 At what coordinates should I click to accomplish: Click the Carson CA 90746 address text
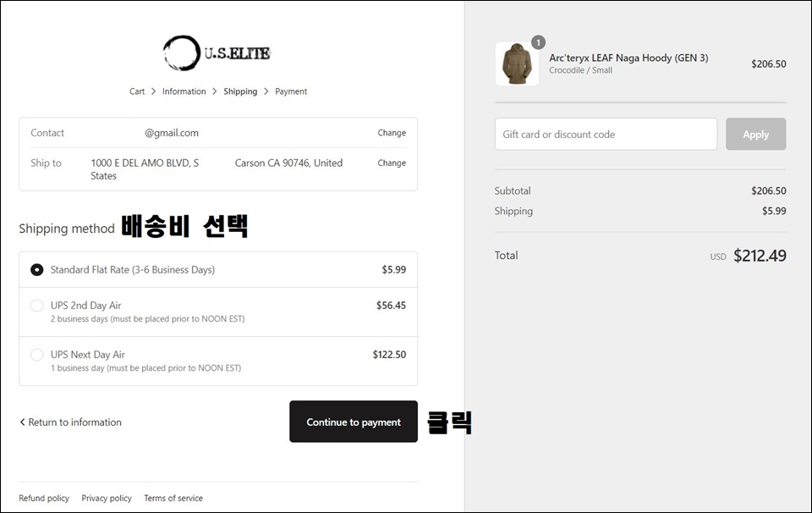tap(288, 163)
